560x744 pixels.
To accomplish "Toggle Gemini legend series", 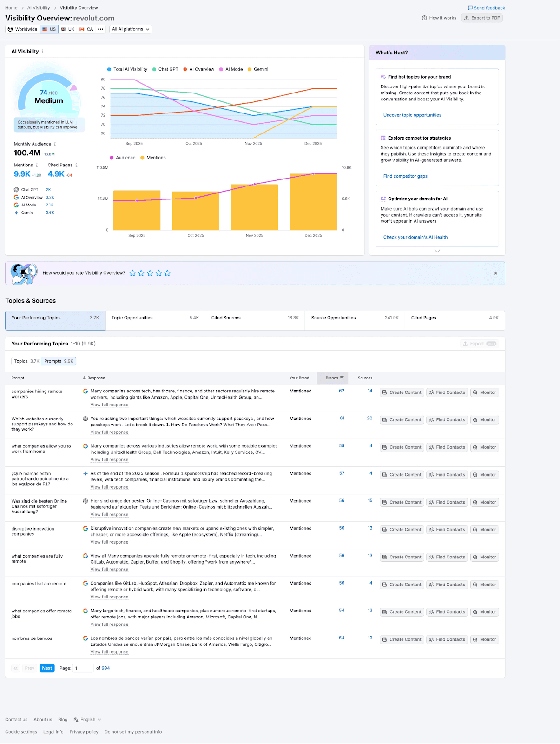I will tap(258, 69).
